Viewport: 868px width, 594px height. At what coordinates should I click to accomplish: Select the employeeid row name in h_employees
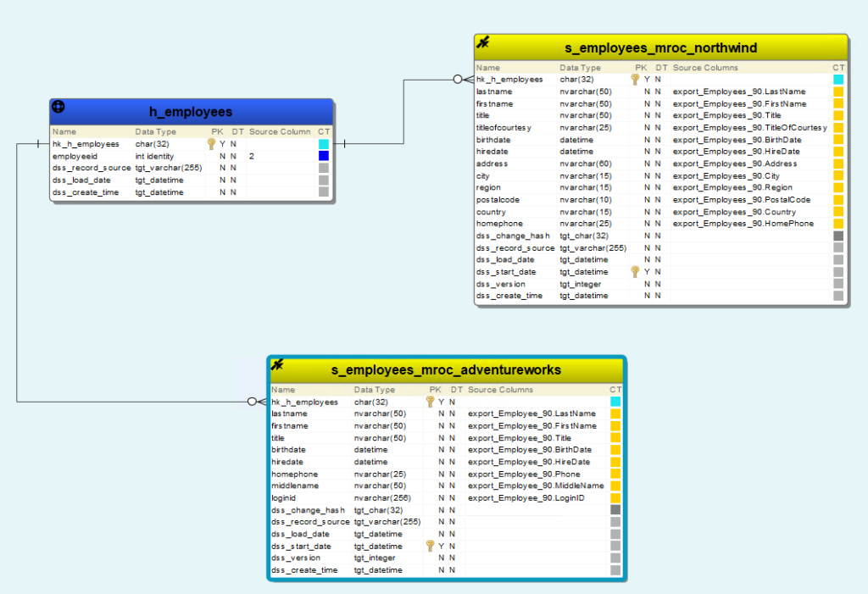75,156
